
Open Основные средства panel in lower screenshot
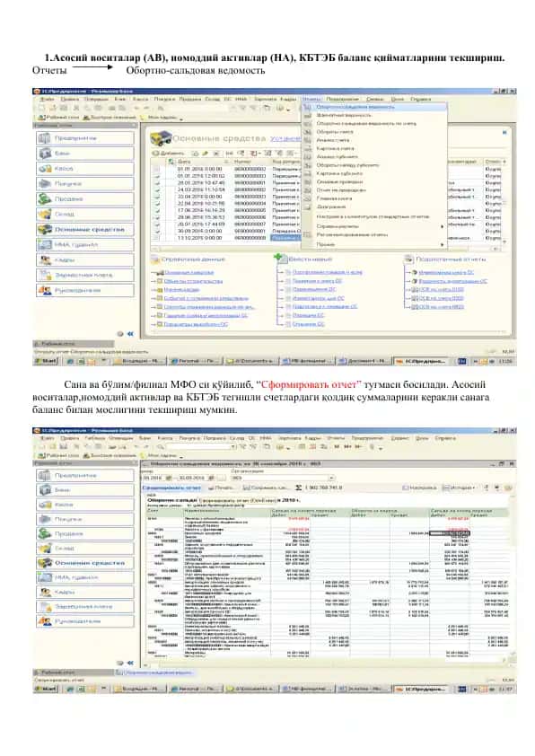tap(85, 563)
